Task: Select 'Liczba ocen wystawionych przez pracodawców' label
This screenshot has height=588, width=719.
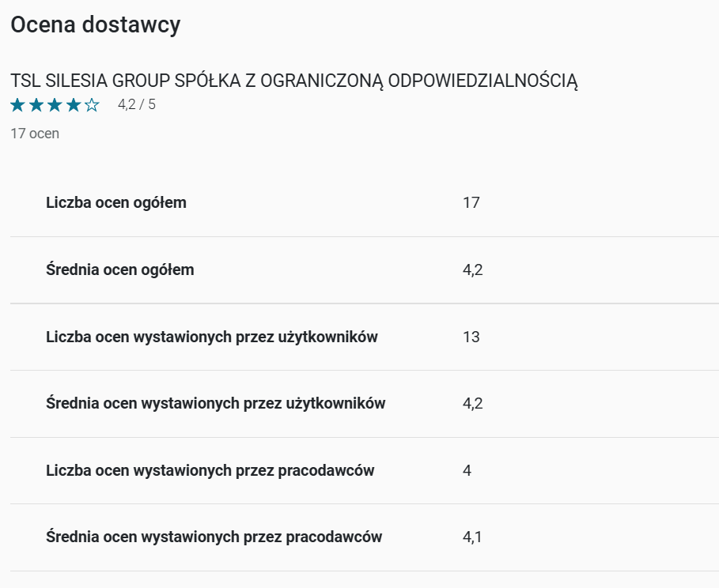Action: (x=210, y=470)
